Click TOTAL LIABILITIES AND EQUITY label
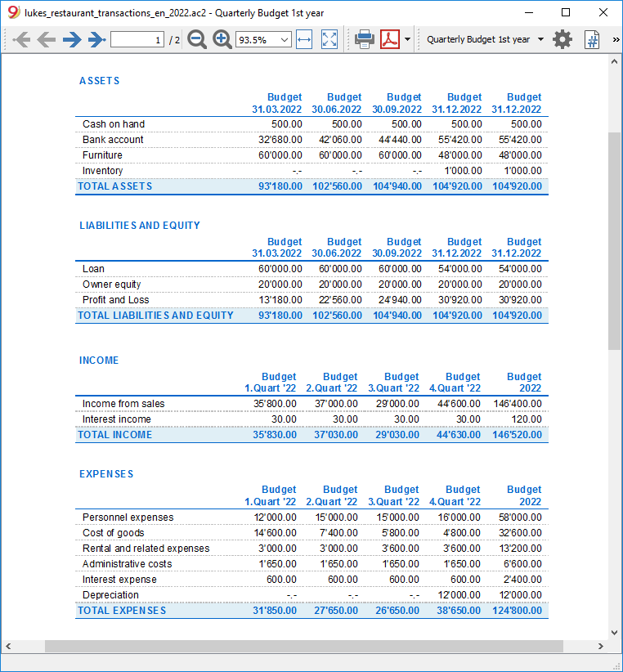This screenshot has width=623, height=672. pos(155,316)
